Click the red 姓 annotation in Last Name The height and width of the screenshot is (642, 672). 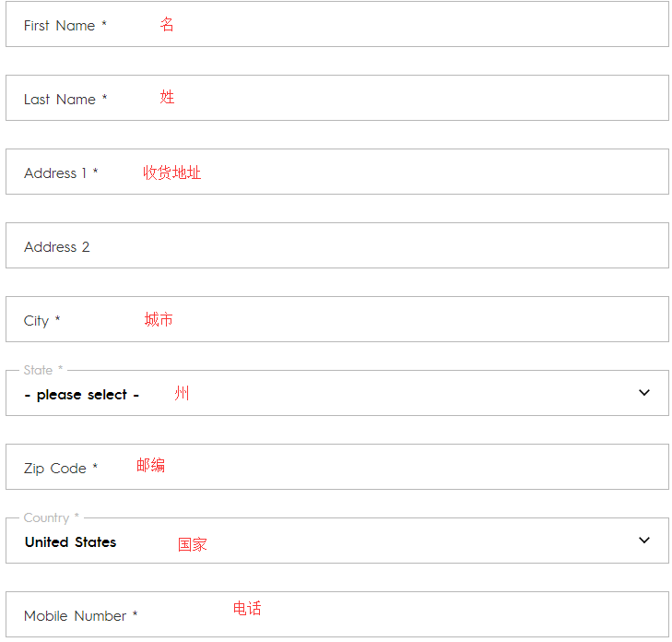pyautogui.click(x=167, y=97)
